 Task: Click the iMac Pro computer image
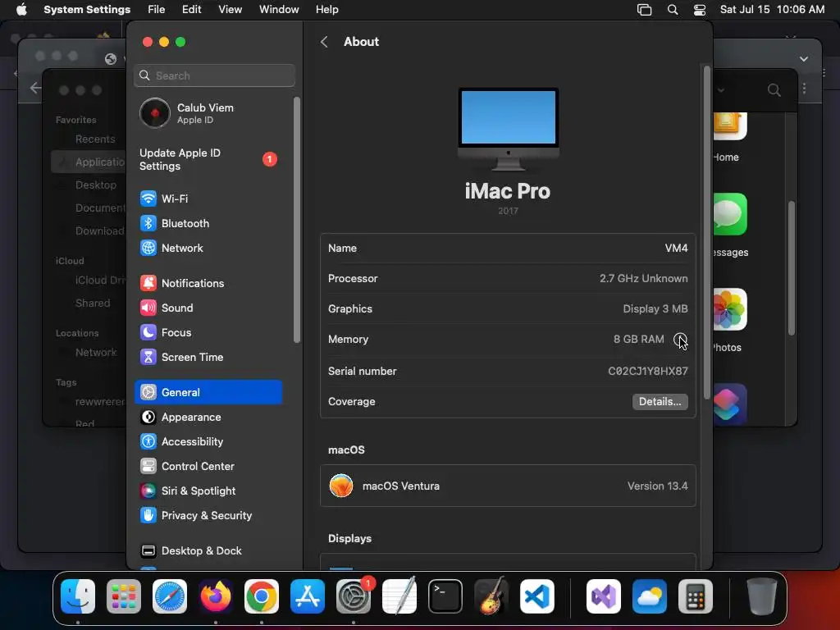[x=509, y=129]
